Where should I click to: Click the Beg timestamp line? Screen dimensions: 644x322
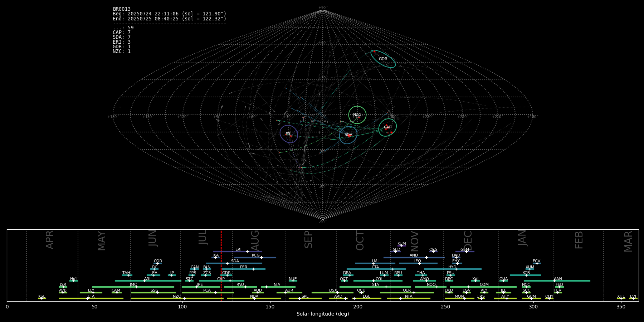tap(170, 14)
